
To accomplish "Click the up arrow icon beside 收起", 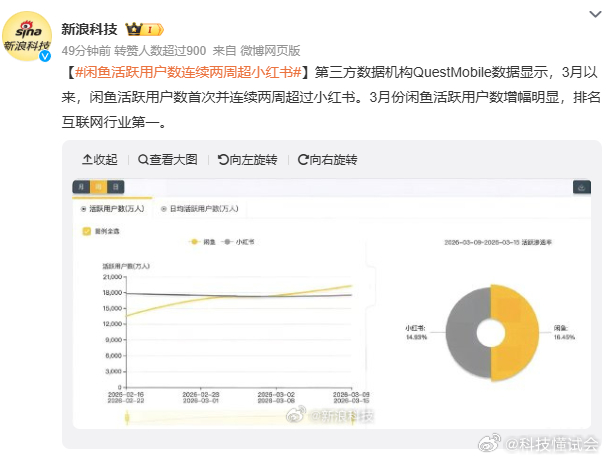I will coord(87,159).
